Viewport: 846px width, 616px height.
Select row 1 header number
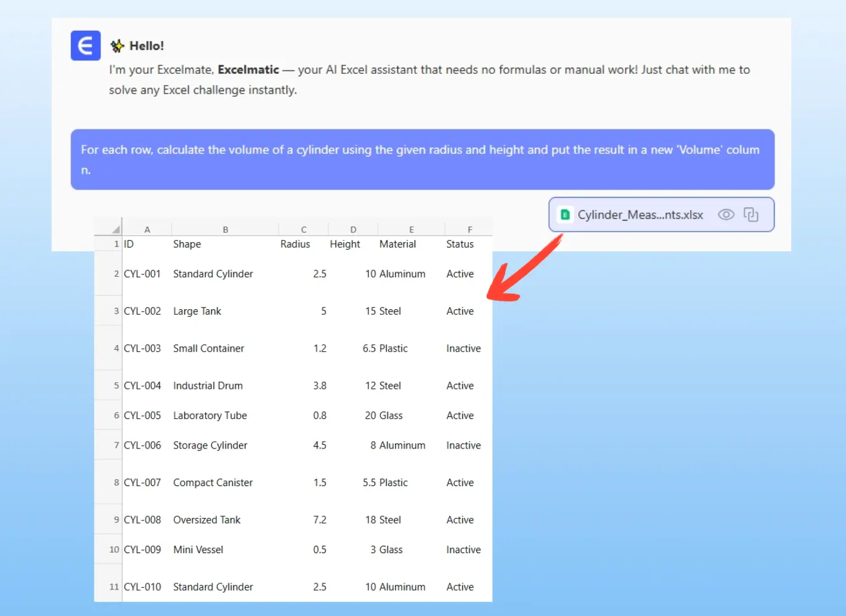116,244
